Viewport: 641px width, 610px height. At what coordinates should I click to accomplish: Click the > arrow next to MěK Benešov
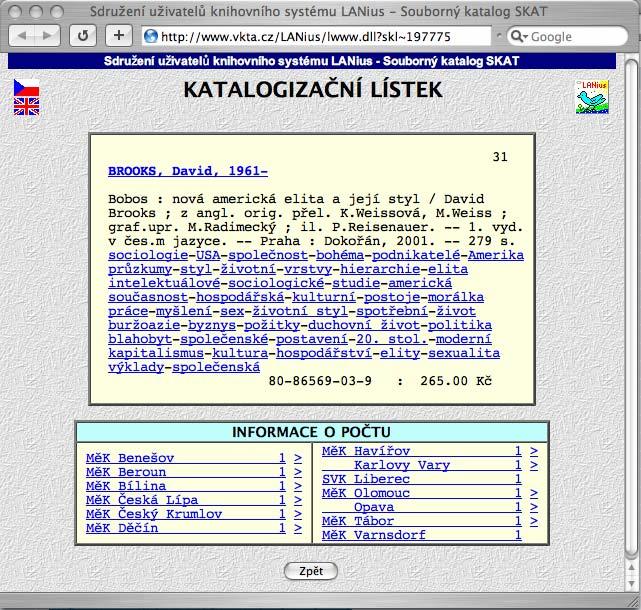click(x=298, y=459)
